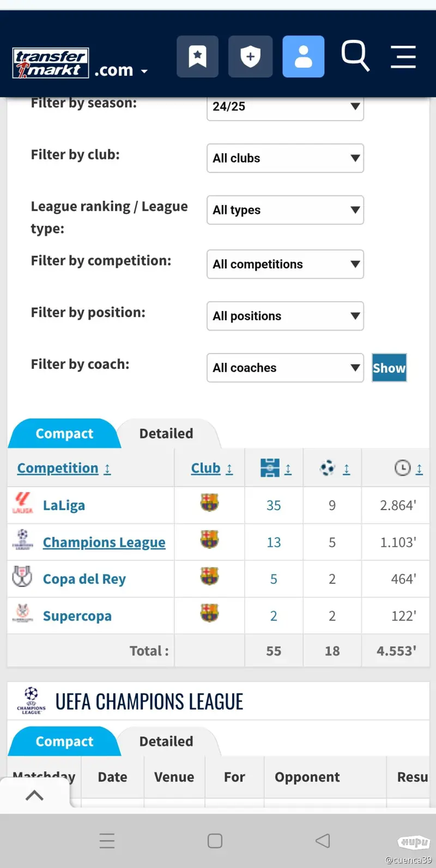Image resolution: width=436 pixels, height=868 pixels.
Task: Expand the All coaches dropdown
Action: 285,368
